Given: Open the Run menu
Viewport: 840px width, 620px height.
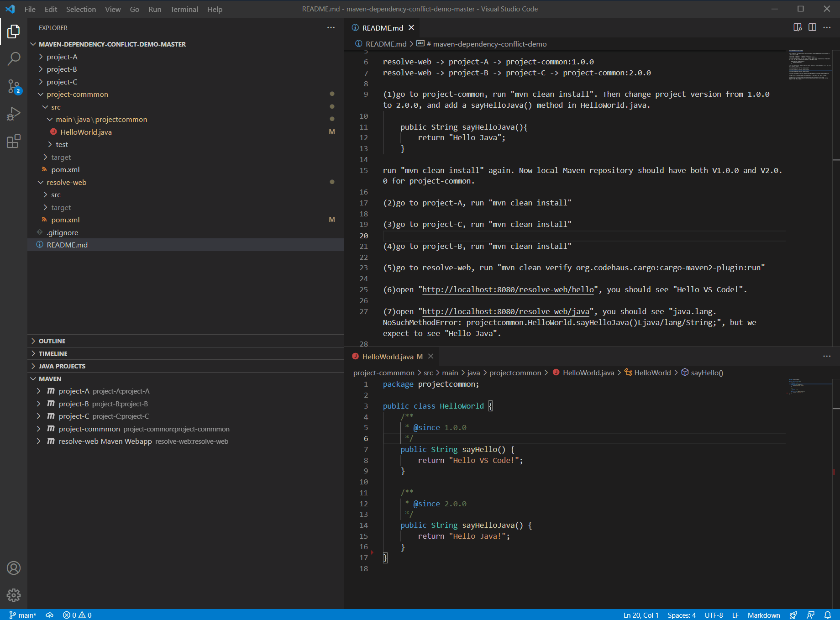Looking at the screenshot, I should 155,9.
